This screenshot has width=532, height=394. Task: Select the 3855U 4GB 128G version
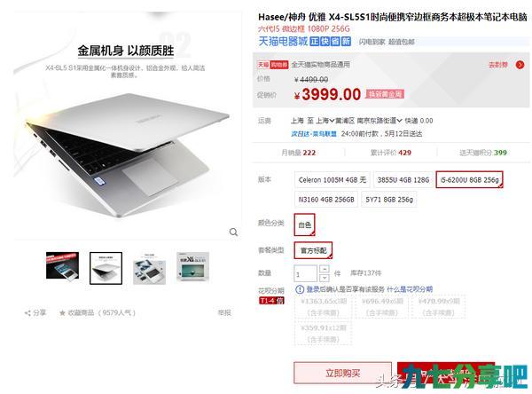coord(403,180)
